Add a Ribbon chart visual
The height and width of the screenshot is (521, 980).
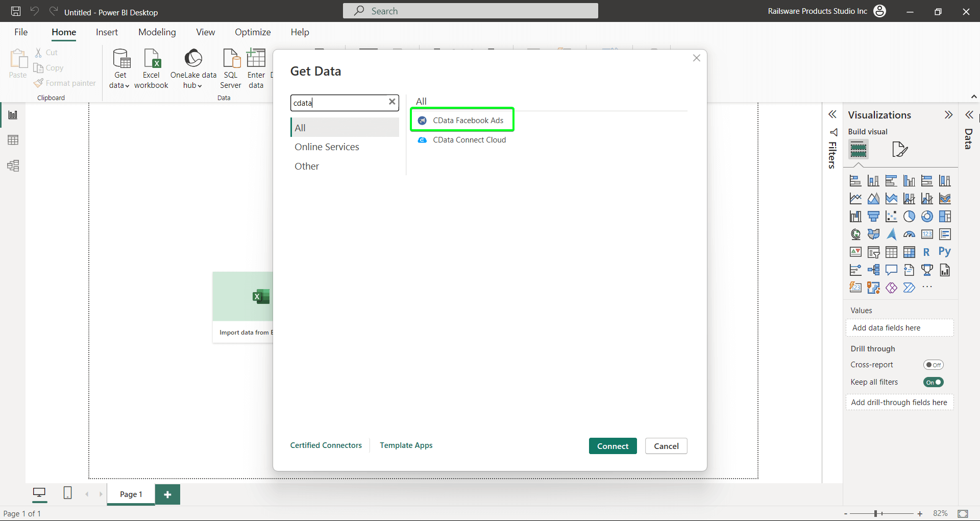945,199
